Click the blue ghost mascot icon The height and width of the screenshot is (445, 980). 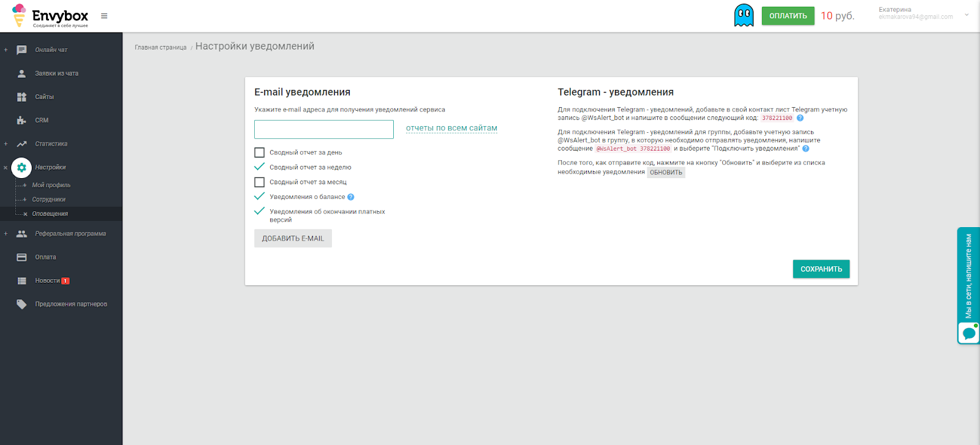coord(744,15)
